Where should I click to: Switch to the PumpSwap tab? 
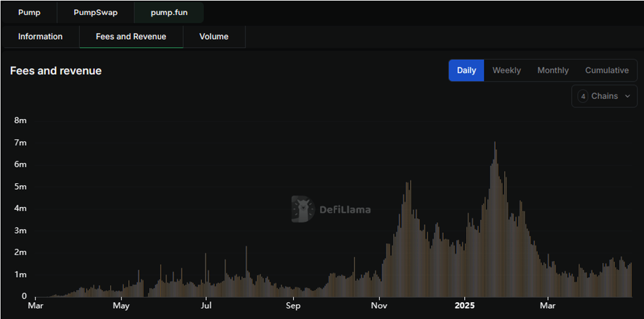point(95,12)
